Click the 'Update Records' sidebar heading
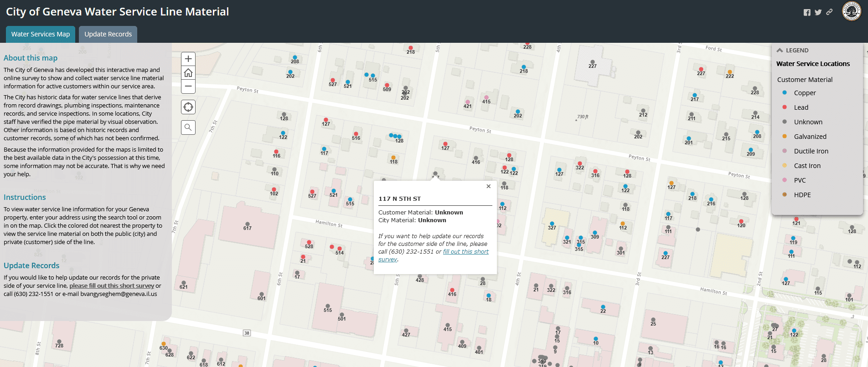This screenshot has width=868, height=367. 31,265
